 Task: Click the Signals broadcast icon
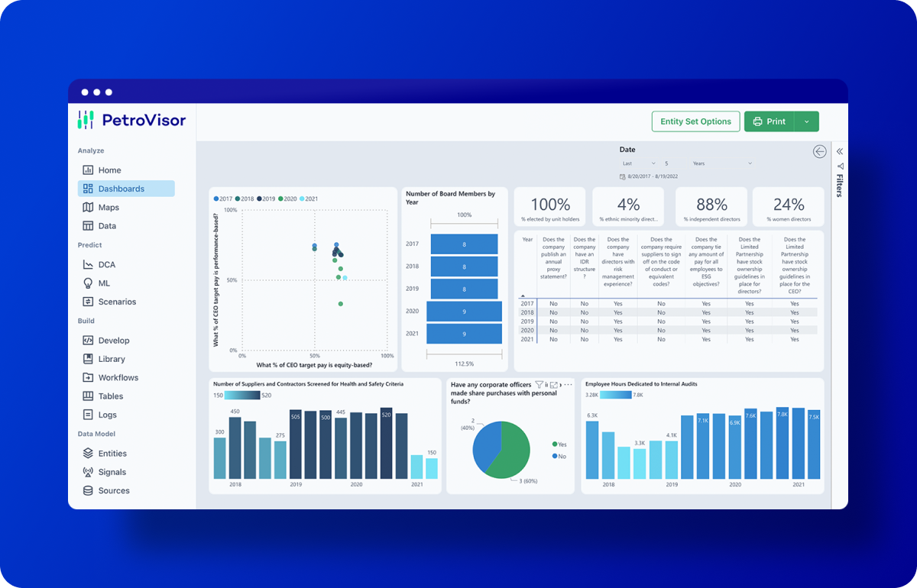tap(88, 472)
